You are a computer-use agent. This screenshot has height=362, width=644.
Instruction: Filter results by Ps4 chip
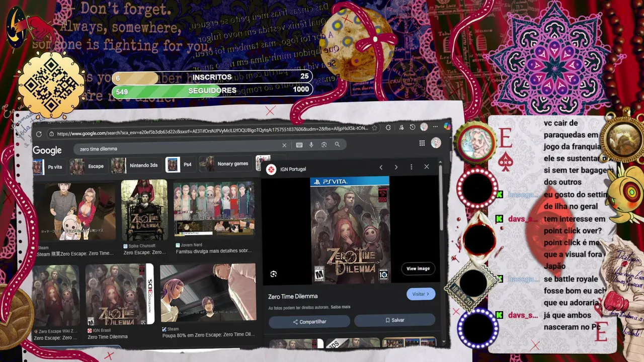(180, 164)
